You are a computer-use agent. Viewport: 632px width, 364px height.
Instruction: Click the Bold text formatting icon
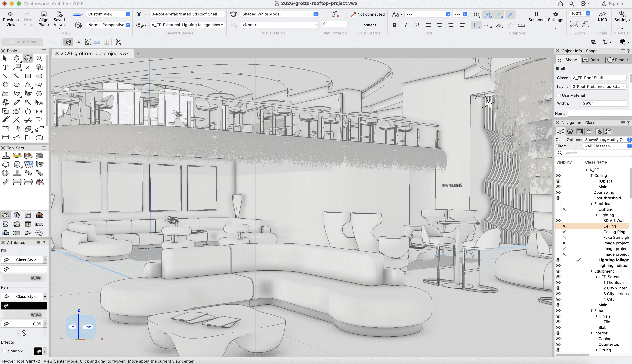coord(394,25)
